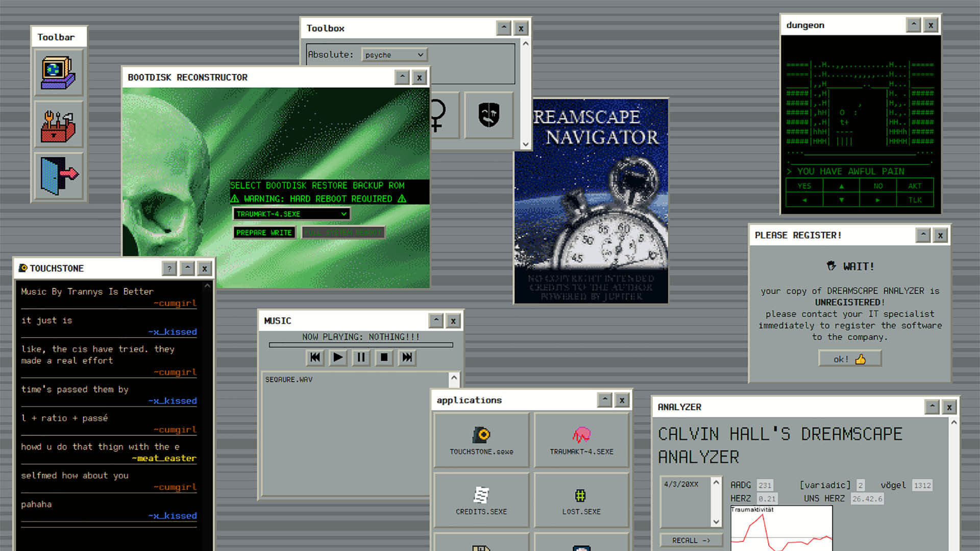Pause music playback
The image size is (980, 551).
pos(361,358)
